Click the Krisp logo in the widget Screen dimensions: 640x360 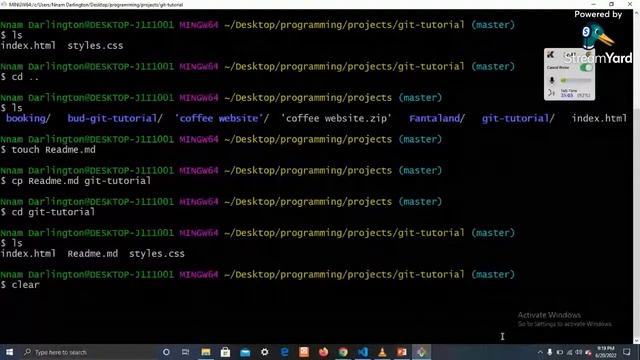tap(551, 54)
